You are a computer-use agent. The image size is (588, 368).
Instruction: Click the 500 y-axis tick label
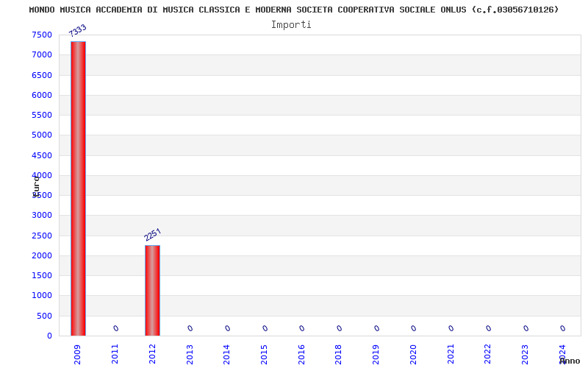click(45, 316)
